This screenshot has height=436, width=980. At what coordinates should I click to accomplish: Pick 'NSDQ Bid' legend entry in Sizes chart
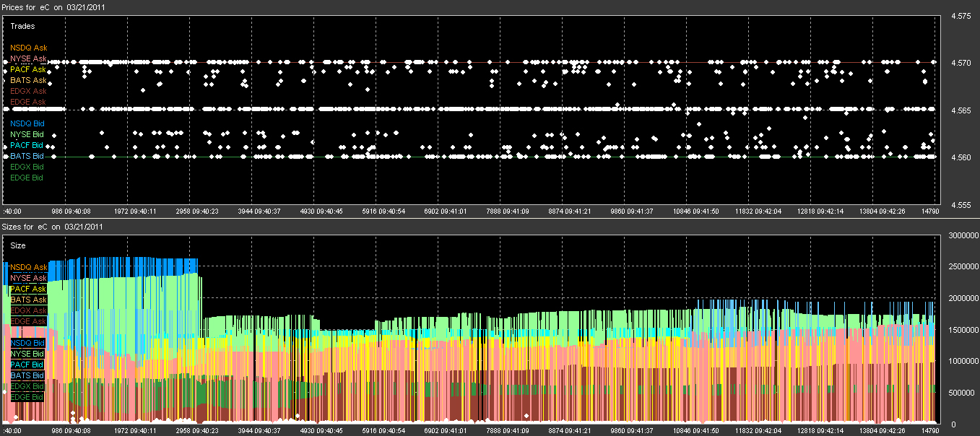[27, 343]
